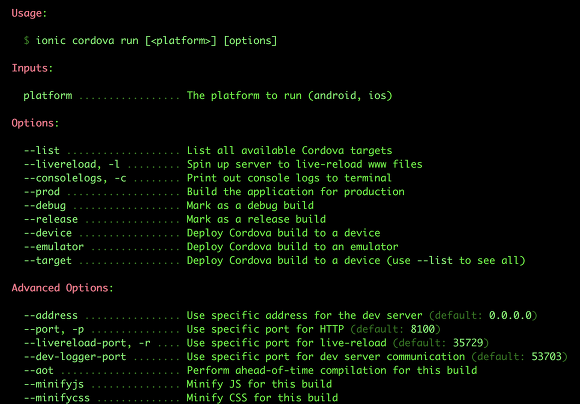Viewport: 580px width, 404px height.
Task: Click the default value "53703"
Action: tap(546, 357)
